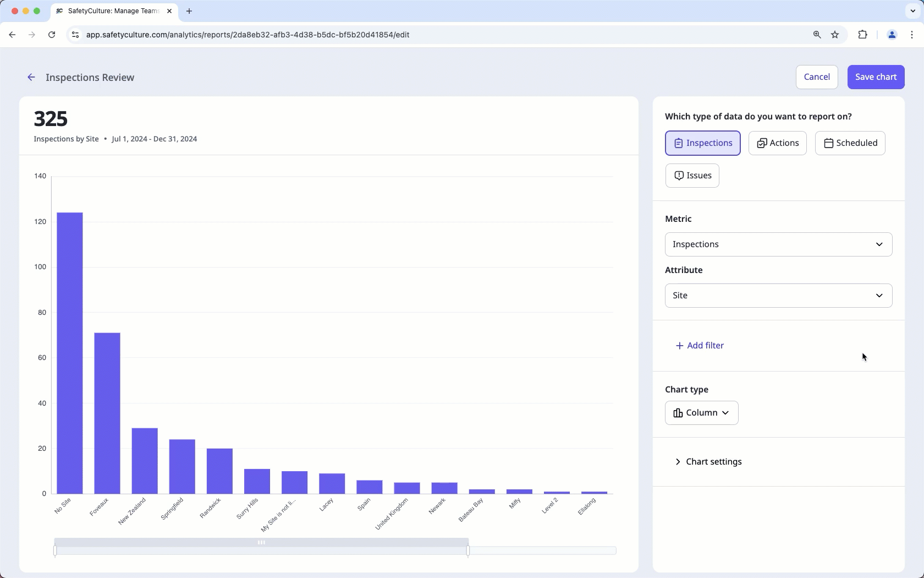This screenshot has width=924, height=578.
Task: Open the Metric dropdown
Action: pos(778,244)
